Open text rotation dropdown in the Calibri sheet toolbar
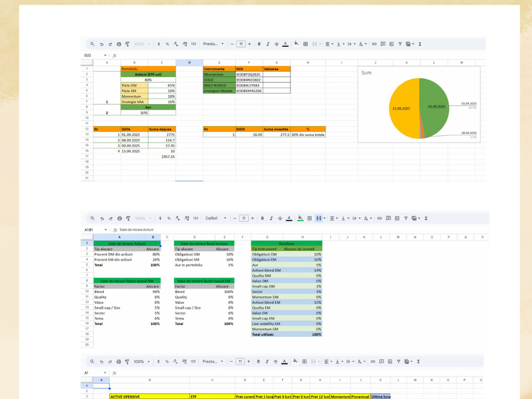The image size is (532, 399). point(368,219)
